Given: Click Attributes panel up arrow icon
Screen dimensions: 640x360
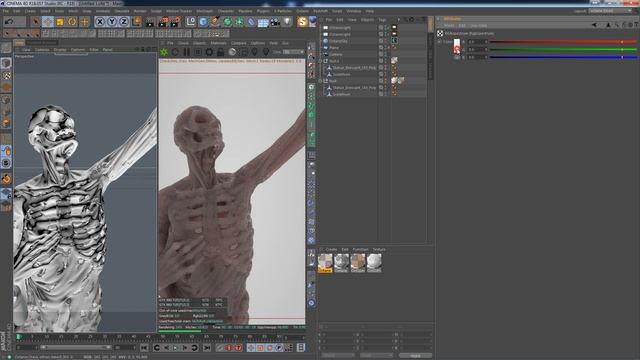Looking at the screenshot, I should pyautogui.click(x=608, y=25).
